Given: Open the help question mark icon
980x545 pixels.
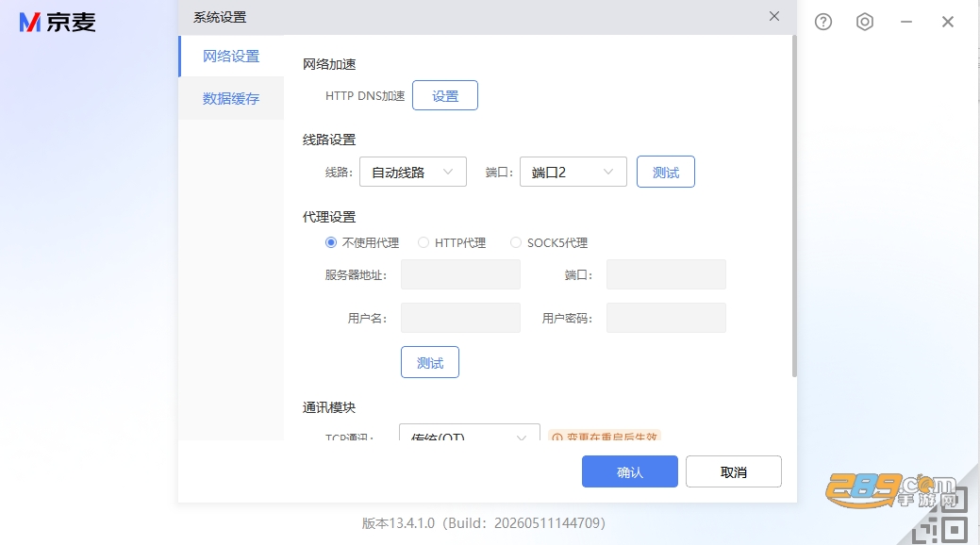Looking at the screenshot, I should [823, 22].
